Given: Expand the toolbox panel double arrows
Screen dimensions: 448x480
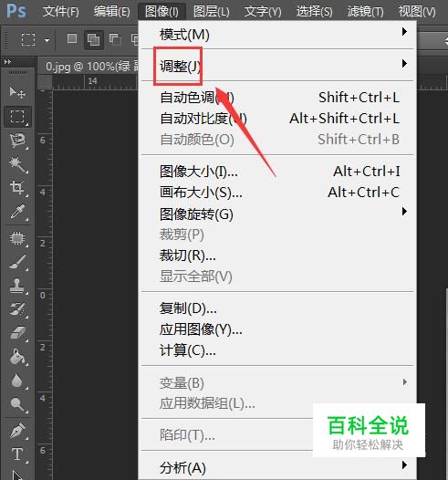Looking at the screenshot, I should 7,62.
